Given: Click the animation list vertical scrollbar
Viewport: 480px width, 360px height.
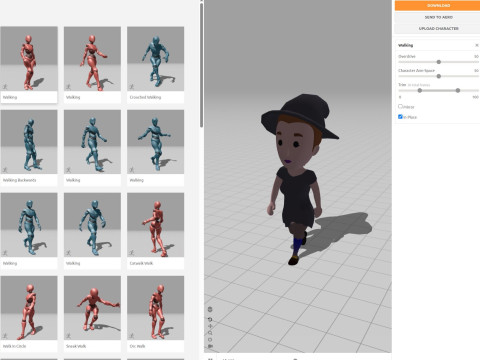Looking at the screenshot, I should 201,65.
